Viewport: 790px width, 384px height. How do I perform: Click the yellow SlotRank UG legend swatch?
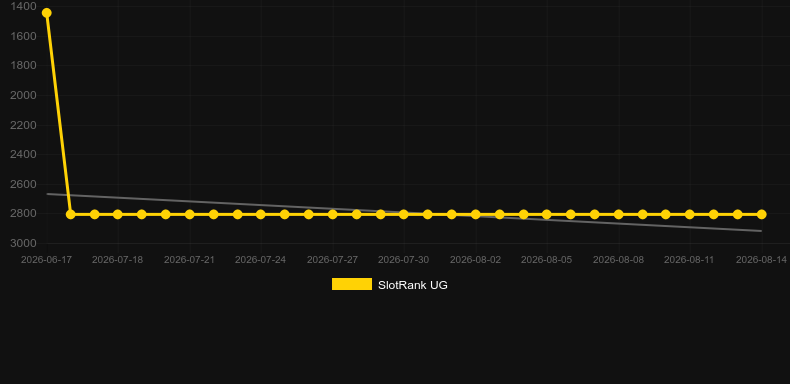coord(352,284)
